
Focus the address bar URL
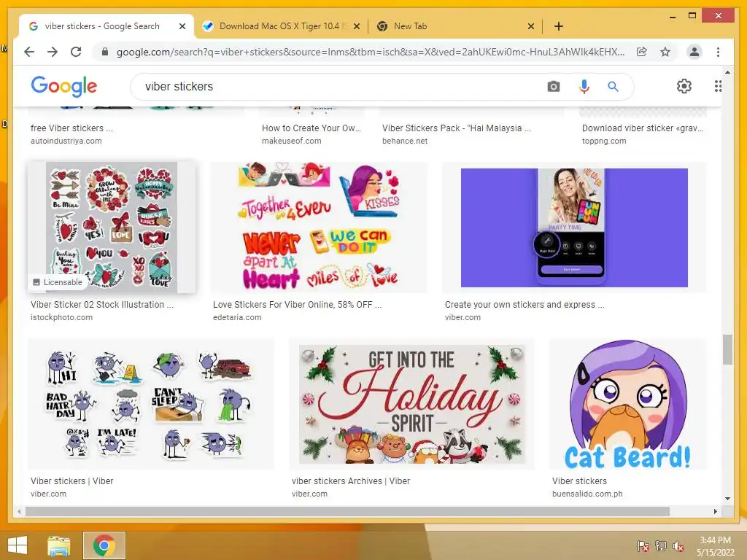coord(370,52)
